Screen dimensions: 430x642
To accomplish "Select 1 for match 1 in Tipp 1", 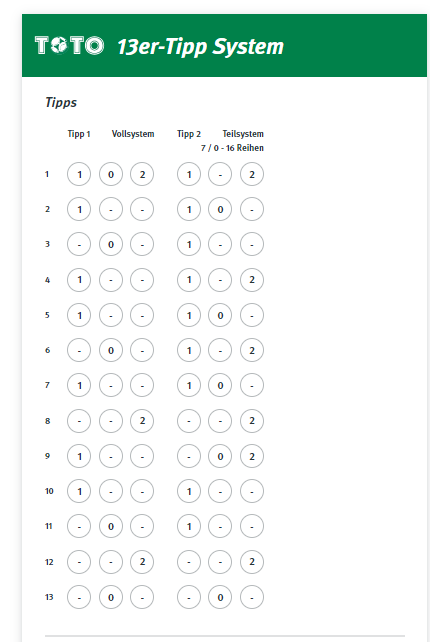I will (79, 174).
